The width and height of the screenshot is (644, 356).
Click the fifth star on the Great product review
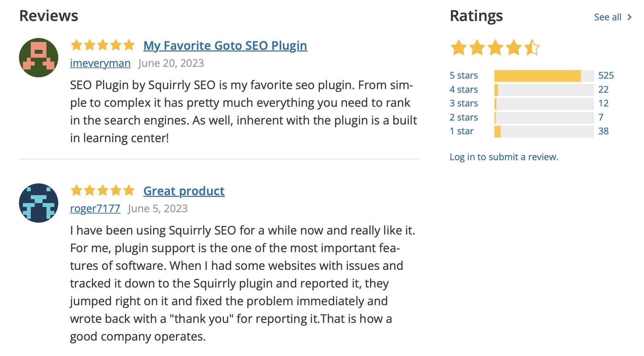(x=130, y=190)
